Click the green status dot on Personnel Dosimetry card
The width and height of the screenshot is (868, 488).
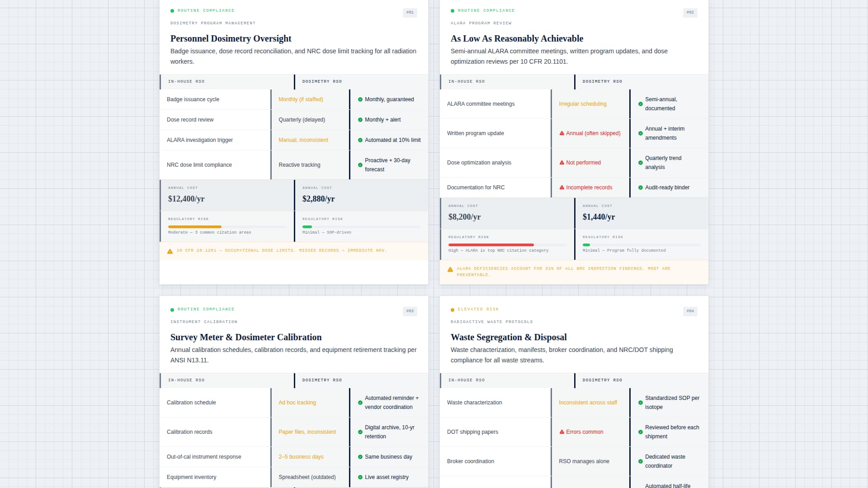point(172,11)
